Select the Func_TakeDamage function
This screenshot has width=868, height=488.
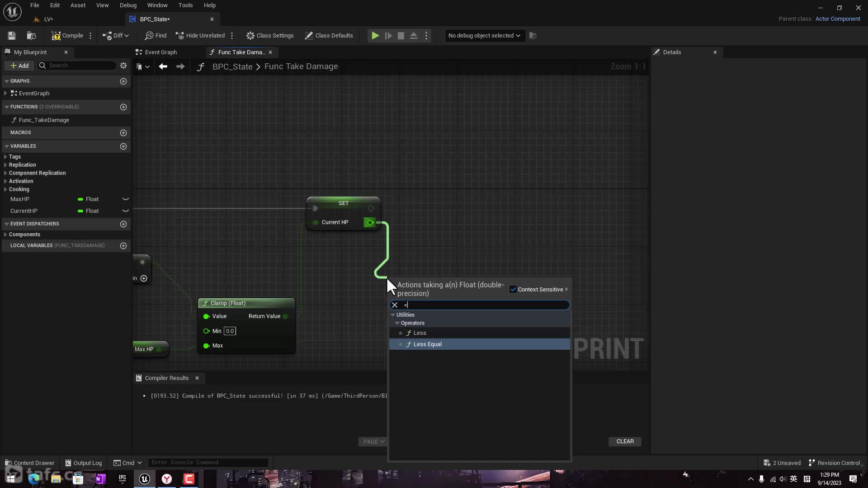44,120
